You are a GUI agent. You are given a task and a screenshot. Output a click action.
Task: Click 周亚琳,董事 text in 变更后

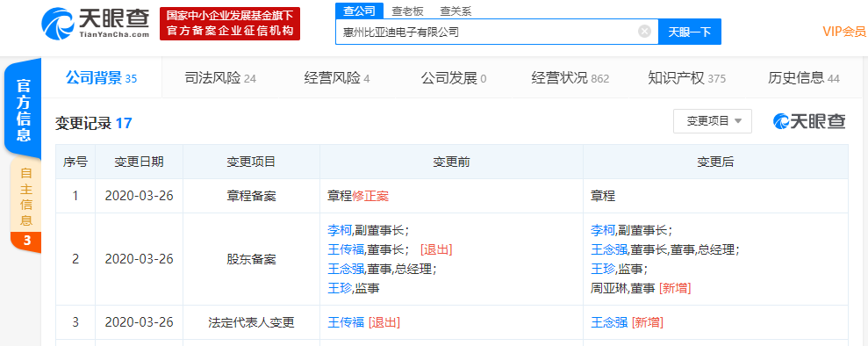623,288
